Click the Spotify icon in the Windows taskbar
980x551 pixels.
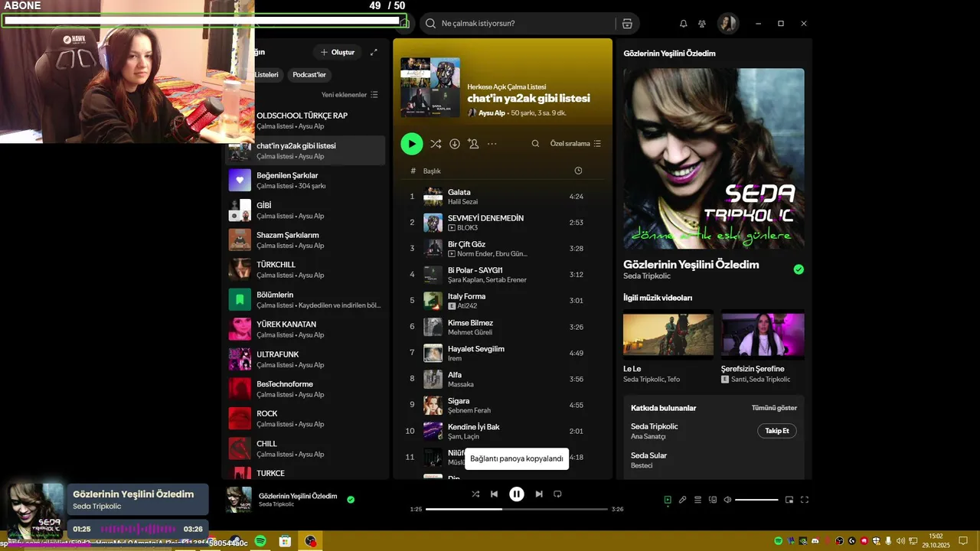pyautogui.click(x=260, y=541)
